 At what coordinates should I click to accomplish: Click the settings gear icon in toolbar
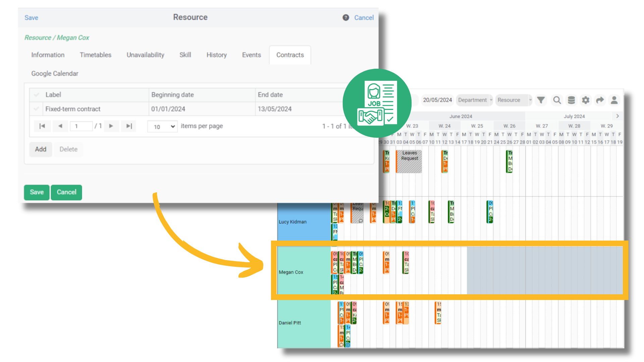[586, 100]
